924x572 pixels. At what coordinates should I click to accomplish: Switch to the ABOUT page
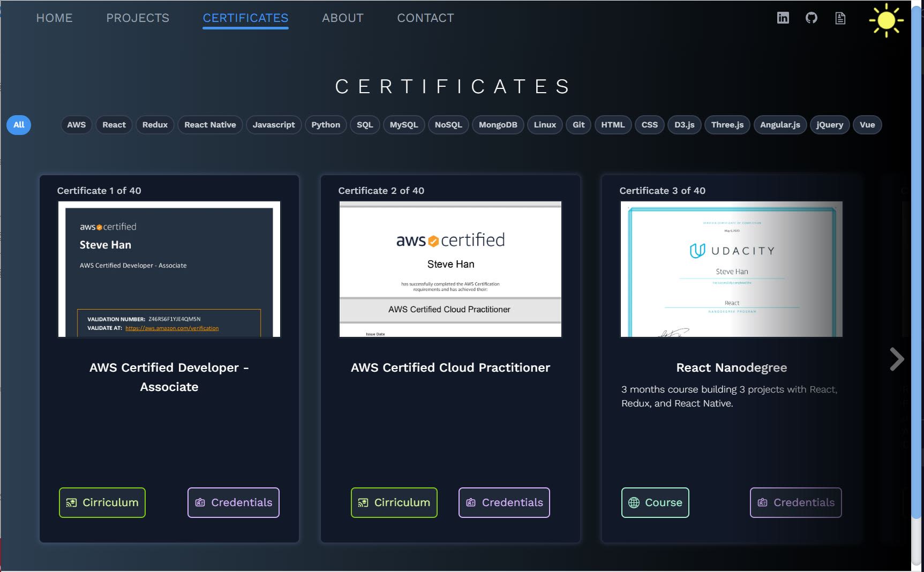[x=343, y=18]
